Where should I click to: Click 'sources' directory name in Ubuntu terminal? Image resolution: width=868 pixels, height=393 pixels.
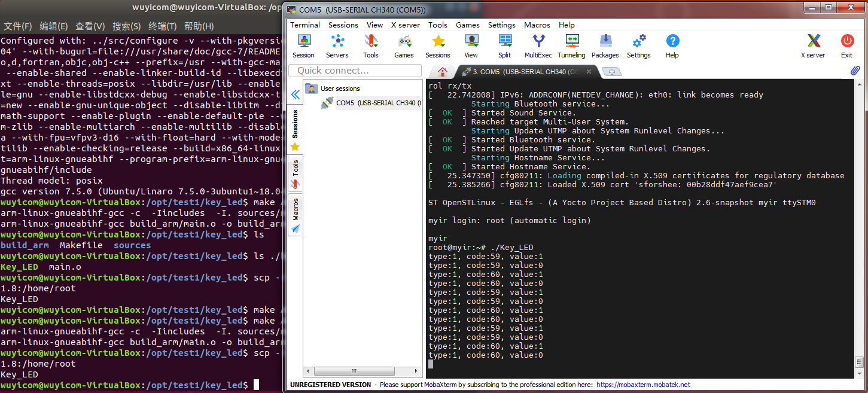[132, 245]
